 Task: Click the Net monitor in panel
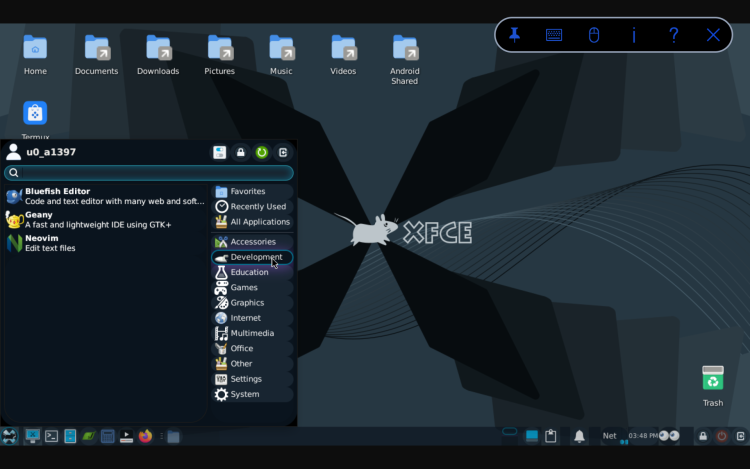click(x=610, y=436)
